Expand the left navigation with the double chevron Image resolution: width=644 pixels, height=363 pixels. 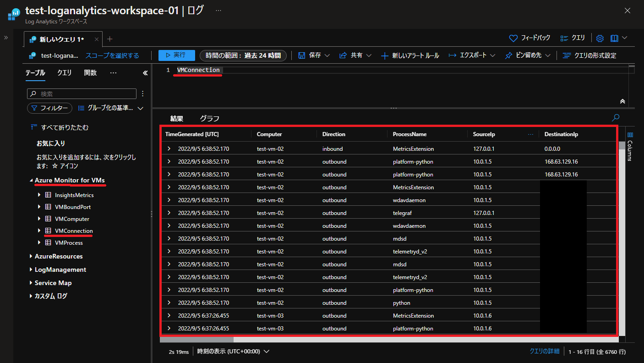pos(6,38)
